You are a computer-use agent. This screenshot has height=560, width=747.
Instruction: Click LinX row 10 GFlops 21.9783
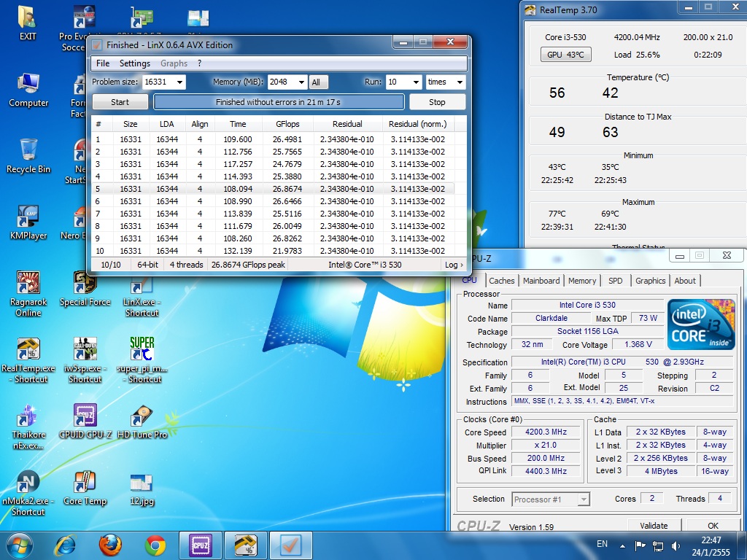coord(287,251)
